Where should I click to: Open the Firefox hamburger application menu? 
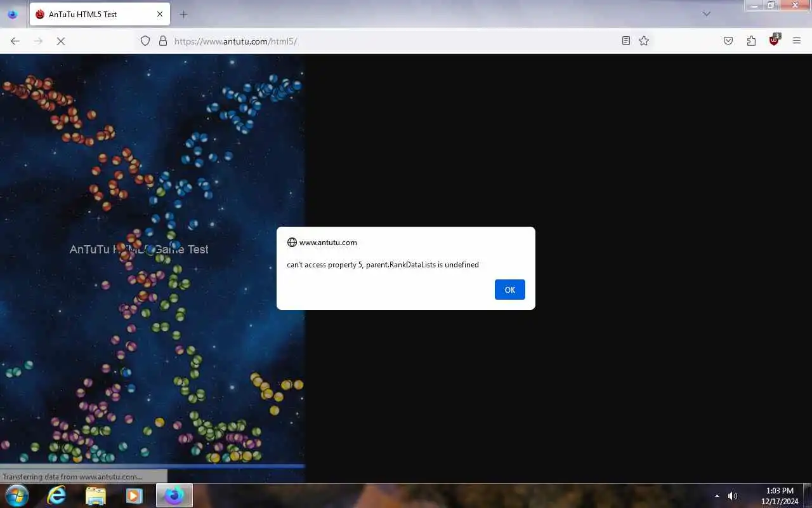tap(797, 41)
